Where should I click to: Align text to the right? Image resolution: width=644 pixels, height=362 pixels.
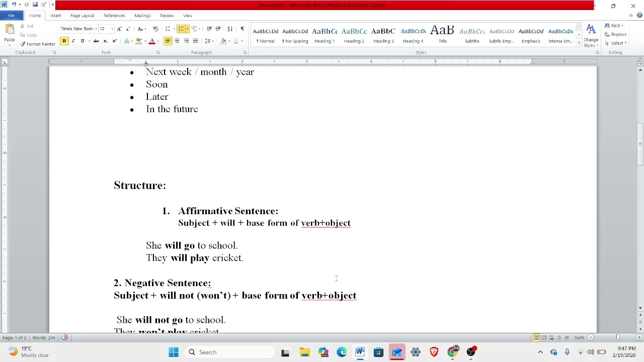tap(186, 41)
